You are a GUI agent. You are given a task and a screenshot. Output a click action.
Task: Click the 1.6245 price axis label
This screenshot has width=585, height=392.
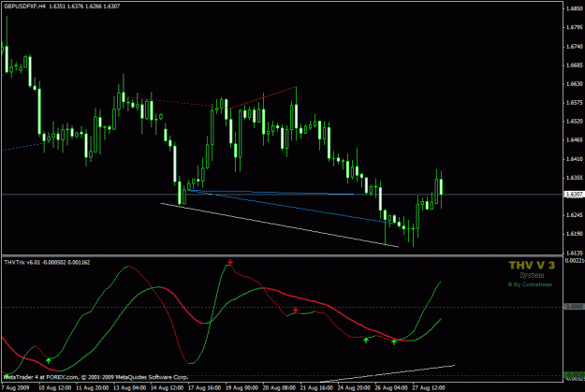coord(574,215)
